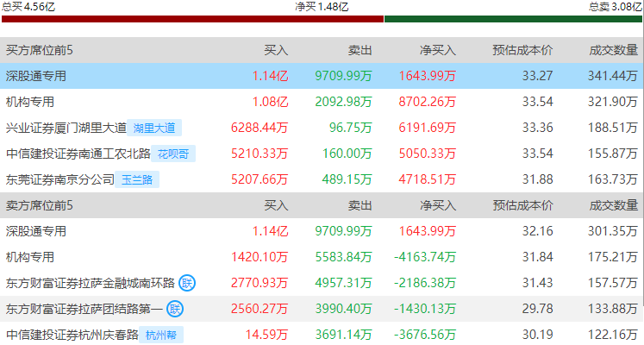Select 兴业证券厦门湖里大道 seat name
Viewport: 644px width, 345px height.
[x=66, y=128]
